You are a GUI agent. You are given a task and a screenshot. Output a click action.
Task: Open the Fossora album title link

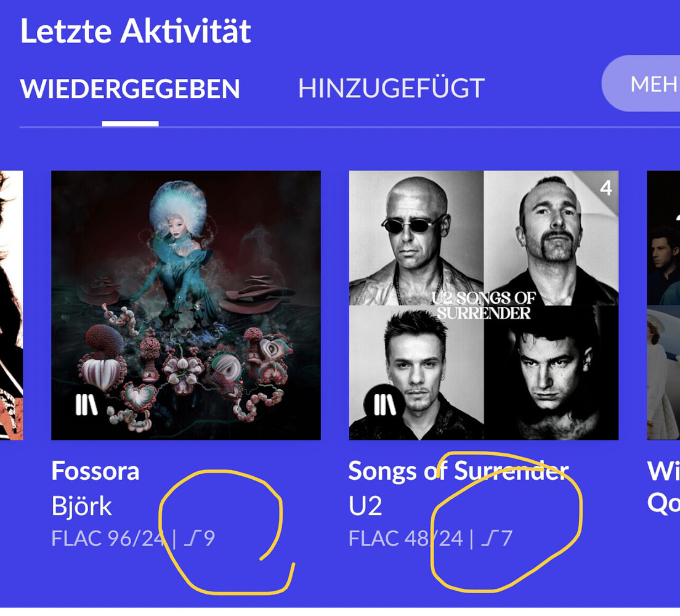click(x=95, y=472)
